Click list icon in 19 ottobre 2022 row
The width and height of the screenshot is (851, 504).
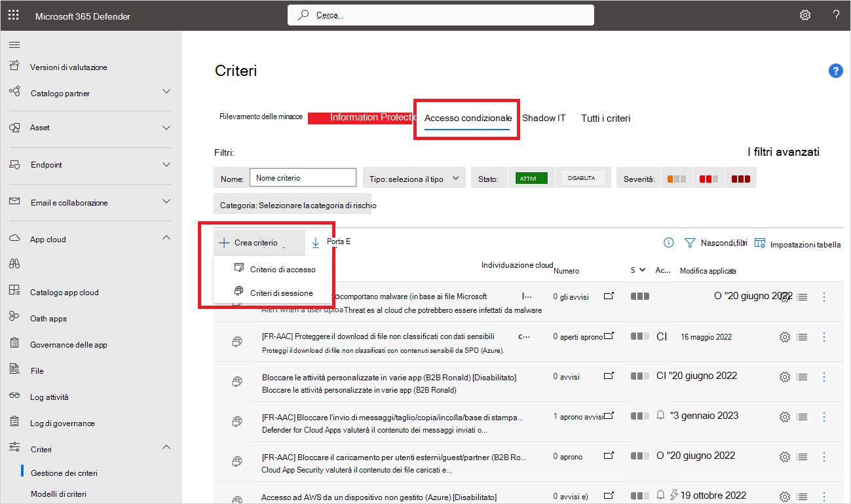click(802, 497)
